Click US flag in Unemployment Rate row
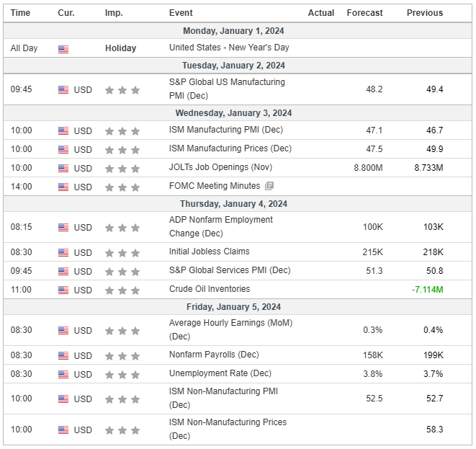The height and width of the screenshot is (449, 476). [63, 374]
